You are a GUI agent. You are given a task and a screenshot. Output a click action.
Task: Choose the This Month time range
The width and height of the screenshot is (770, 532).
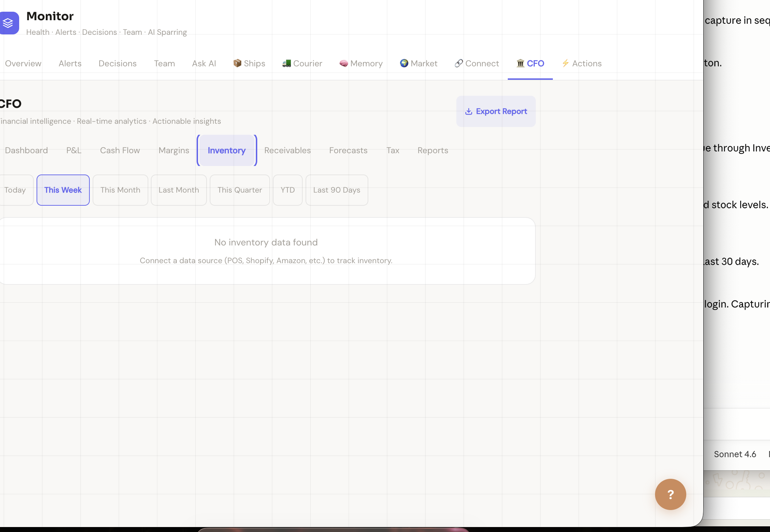(120, 190)
